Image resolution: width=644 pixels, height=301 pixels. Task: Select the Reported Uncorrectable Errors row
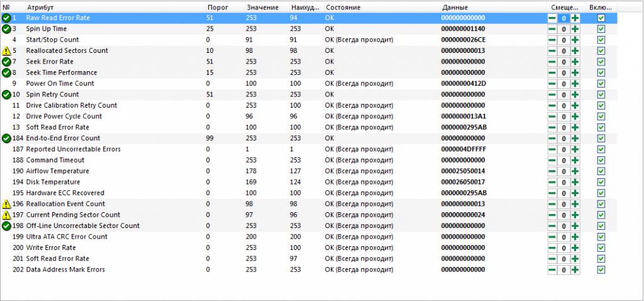click(x=308, y=149)
